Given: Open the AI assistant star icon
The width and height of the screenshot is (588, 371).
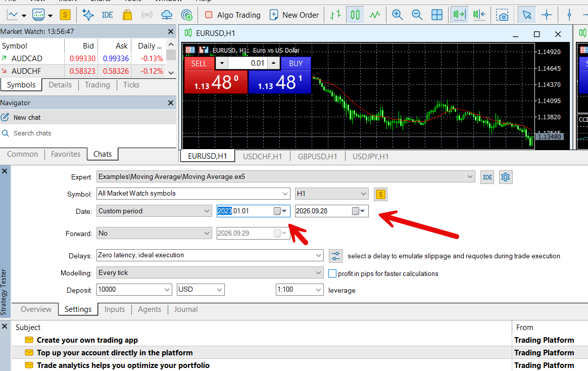Looking at the screenshot, I should pos(88,15).
